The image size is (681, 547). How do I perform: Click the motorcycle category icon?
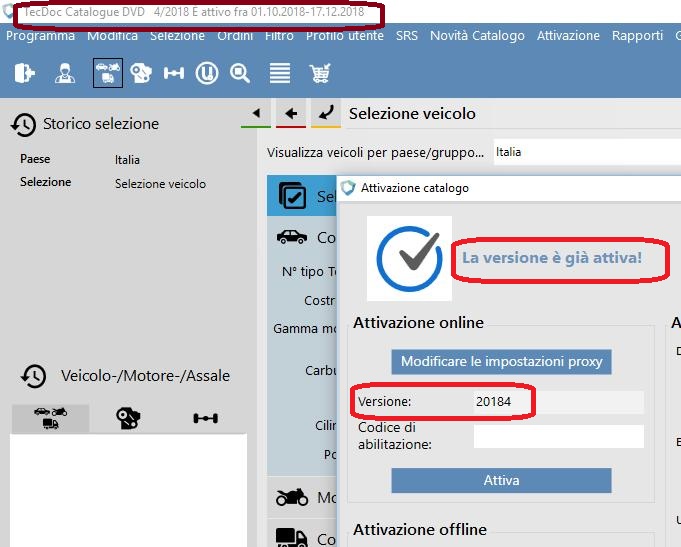click(x=292, y=497)
